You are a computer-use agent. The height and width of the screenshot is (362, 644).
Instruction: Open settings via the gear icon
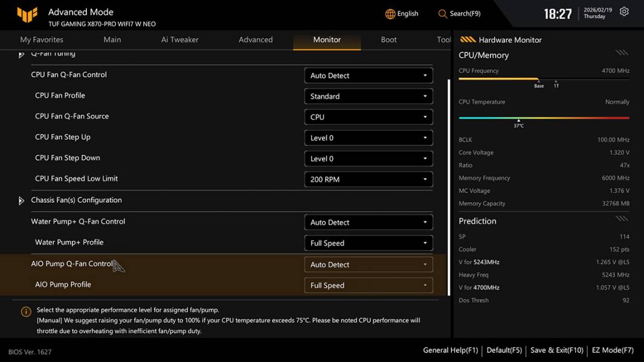[x=624, y=12]
